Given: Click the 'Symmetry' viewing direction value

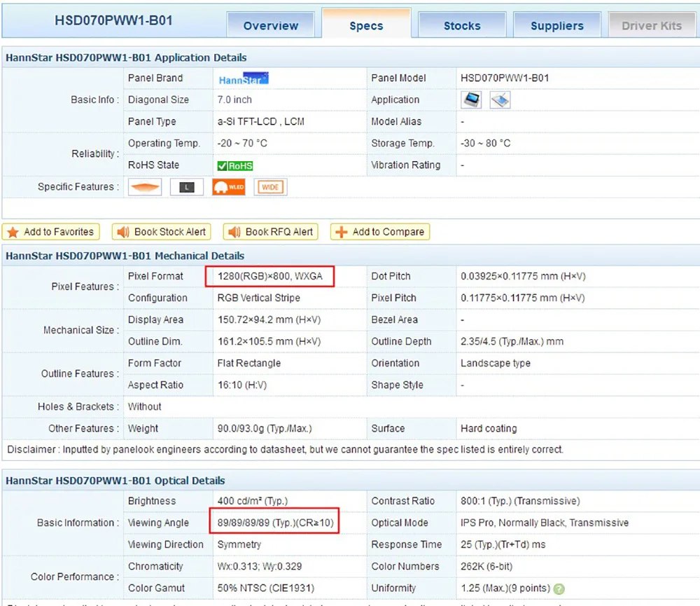Looking at the screenshot, I should click(239, 544).
